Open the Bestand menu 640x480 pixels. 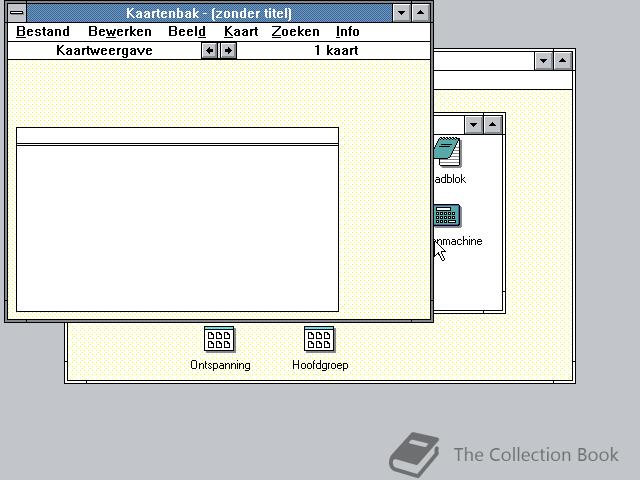[x=43, y=32]
